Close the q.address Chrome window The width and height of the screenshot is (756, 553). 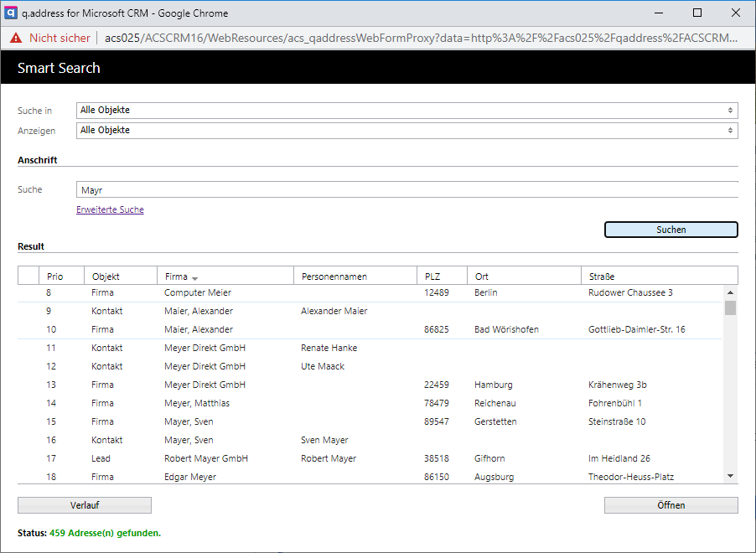click(x=736, y=13)
